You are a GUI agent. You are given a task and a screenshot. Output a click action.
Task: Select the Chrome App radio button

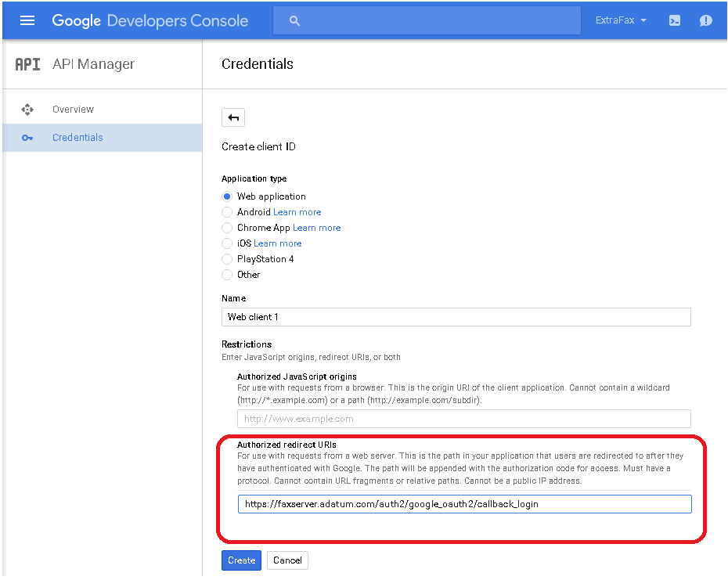(226, 228)
